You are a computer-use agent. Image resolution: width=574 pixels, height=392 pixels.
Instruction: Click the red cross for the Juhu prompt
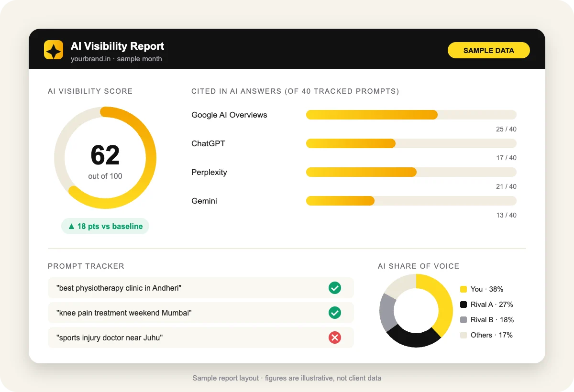(x=335, y=338)
